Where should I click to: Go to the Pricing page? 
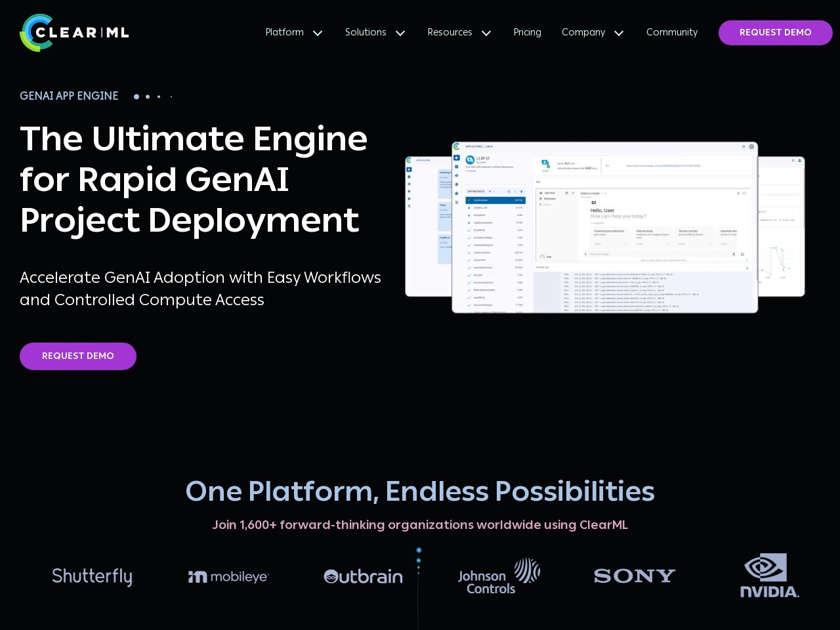(527, 32)
